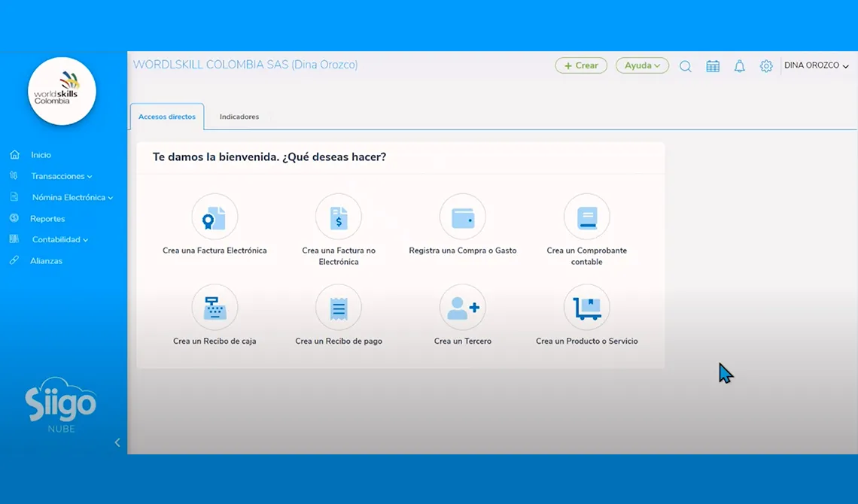This screenshot has width=858, height=504.
Task: Click the search magnifier icon in header
Action: tap(686, 66)
